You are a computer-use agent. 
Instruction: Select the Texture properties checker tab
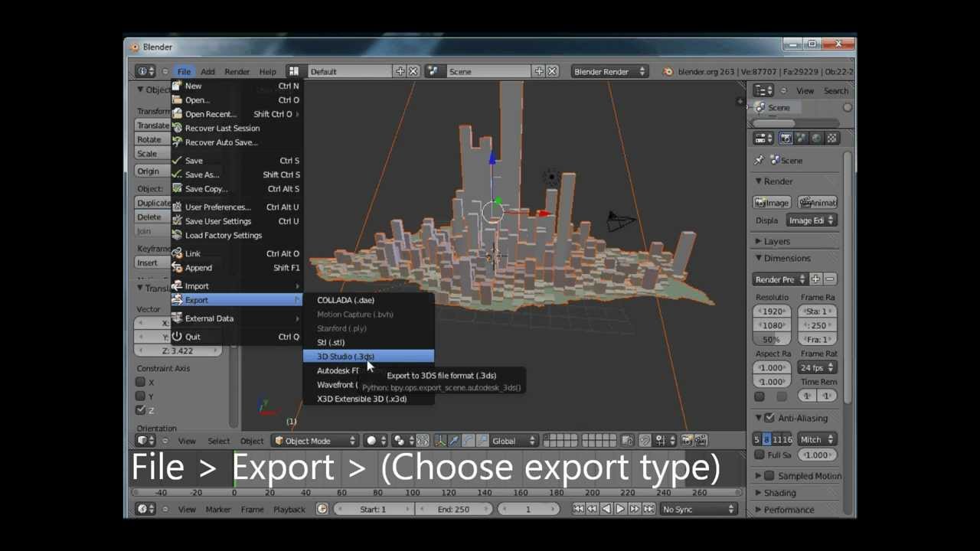pyautogui.click(x=831, y=139)
